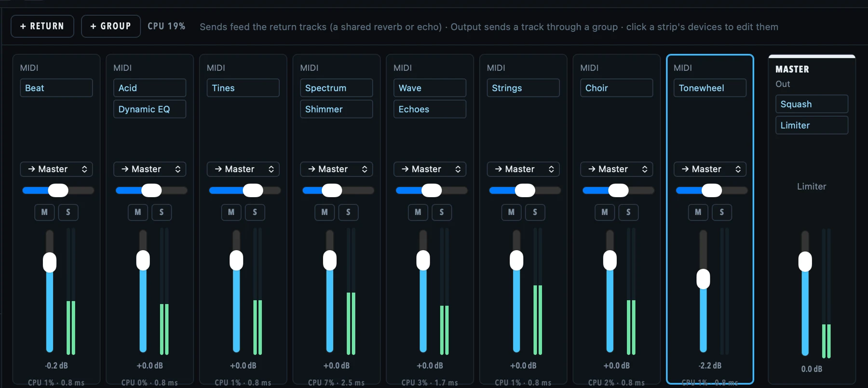Screen dimensions: 868x388
Task: Click the Beat -0.2 dB level readout
Action: point(56,365)
